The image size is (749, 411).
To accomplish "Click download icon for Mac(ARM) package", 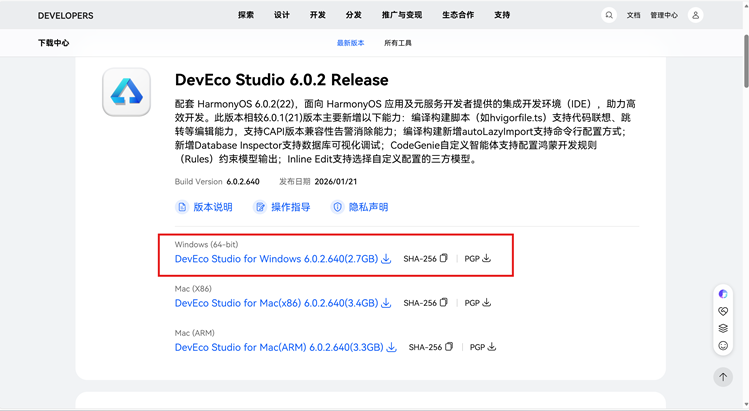I will click(x=392, y=347).
